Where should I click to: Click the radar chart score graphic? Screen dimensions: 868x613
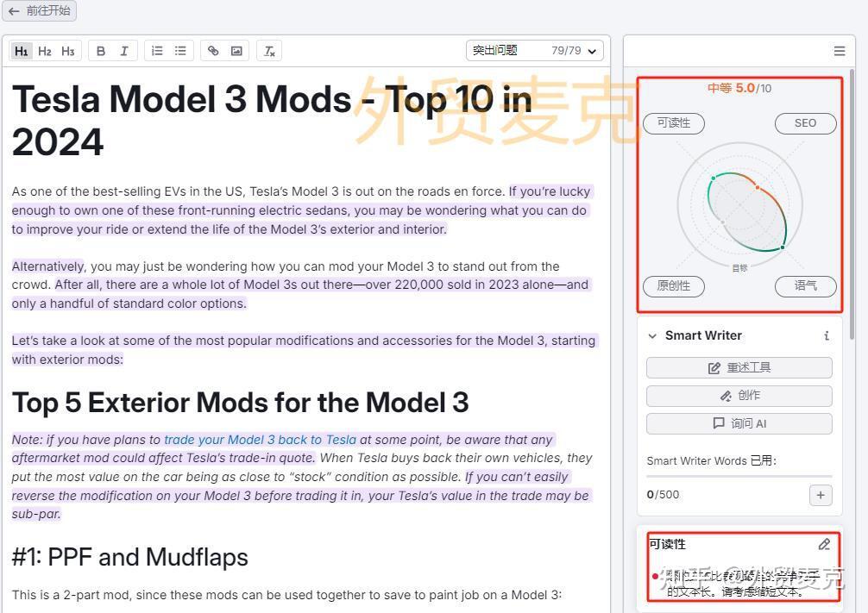click(x=740, y=205)
